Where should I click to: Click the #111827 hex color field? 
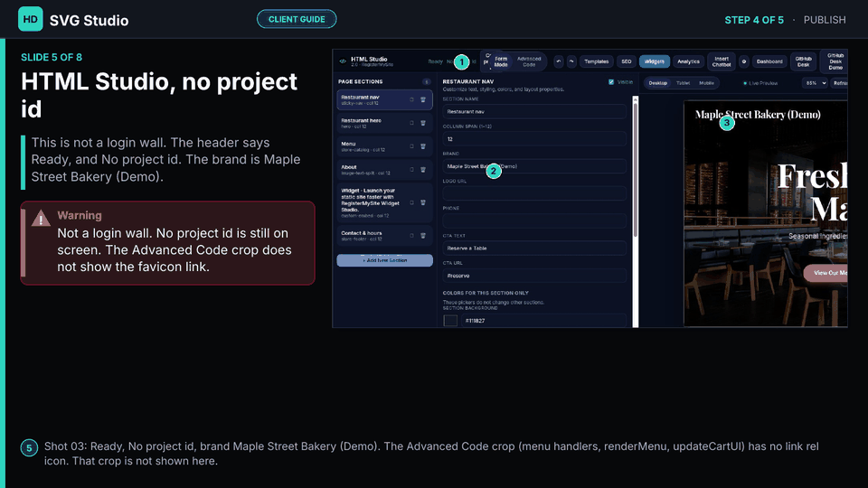(543, 320)
